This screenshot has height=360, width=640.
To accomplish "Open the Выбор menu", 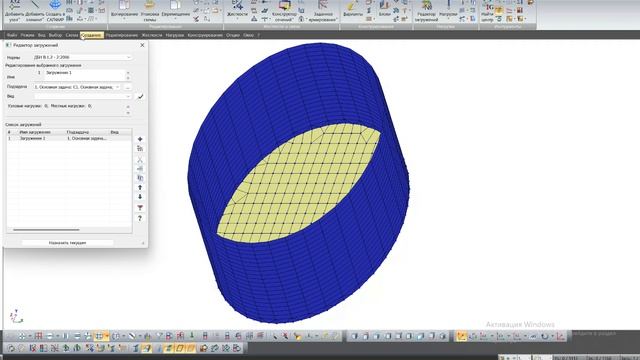I will (56, 35).
